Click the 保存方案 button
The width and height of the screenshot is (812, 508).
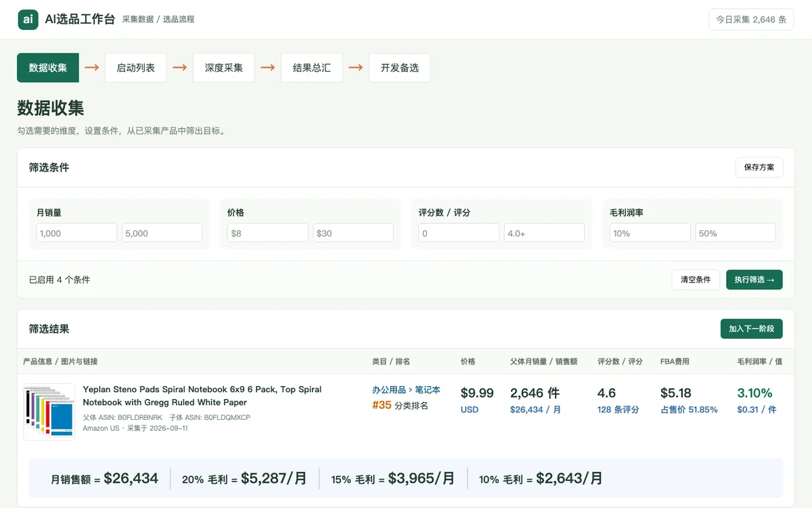click(x=759, y=167)
